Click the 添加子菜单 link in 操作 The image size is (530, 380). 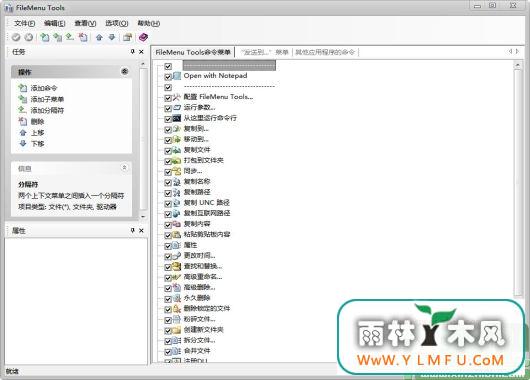coord(47,99)
